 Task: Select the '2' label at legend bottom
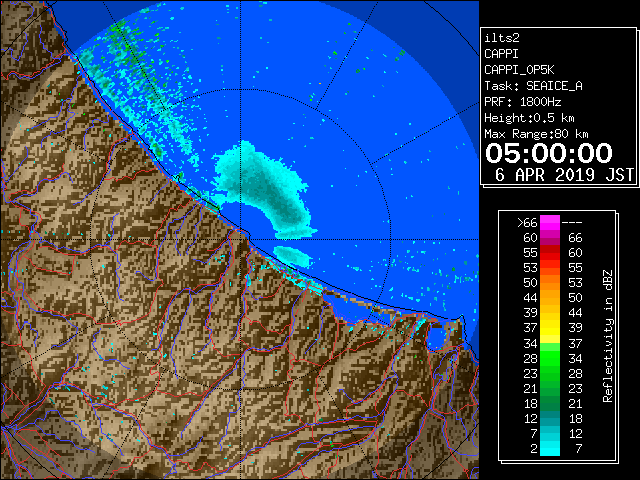534,449
